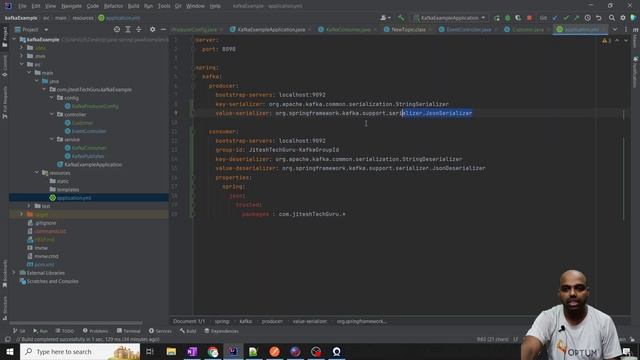Select application.yml in Project tree
The height and width of the screenshot is (360, 640).
coord(73,198)
